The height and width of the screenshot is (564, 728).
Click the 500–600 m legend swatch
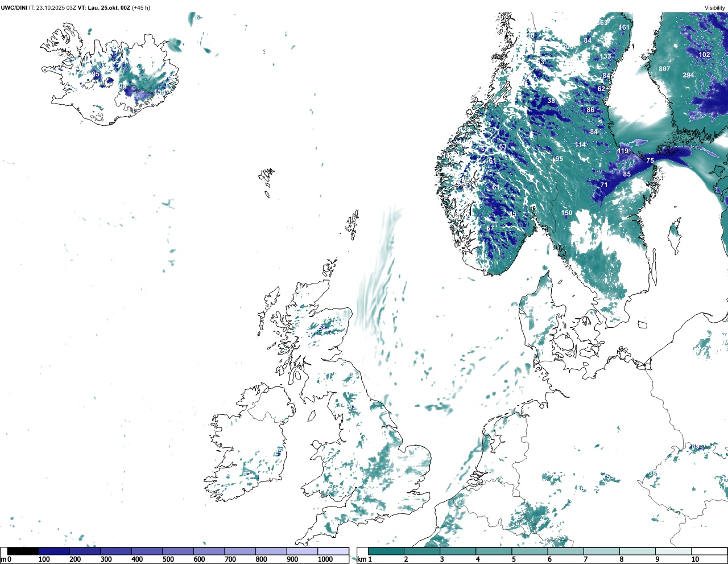coord(178,551)
